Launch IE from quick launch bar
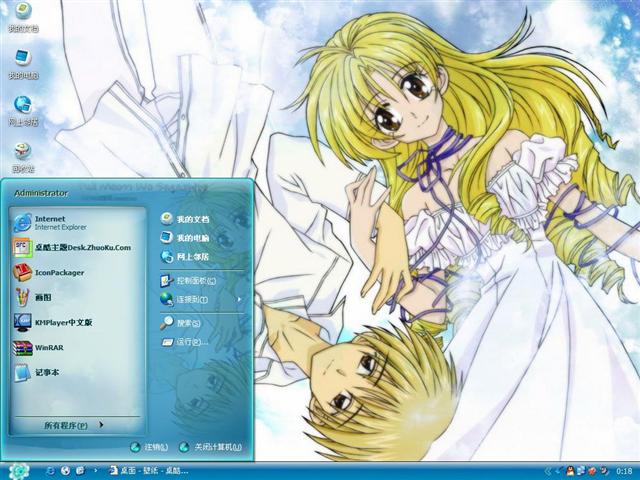The image size is (640, 480). (51, 471)
